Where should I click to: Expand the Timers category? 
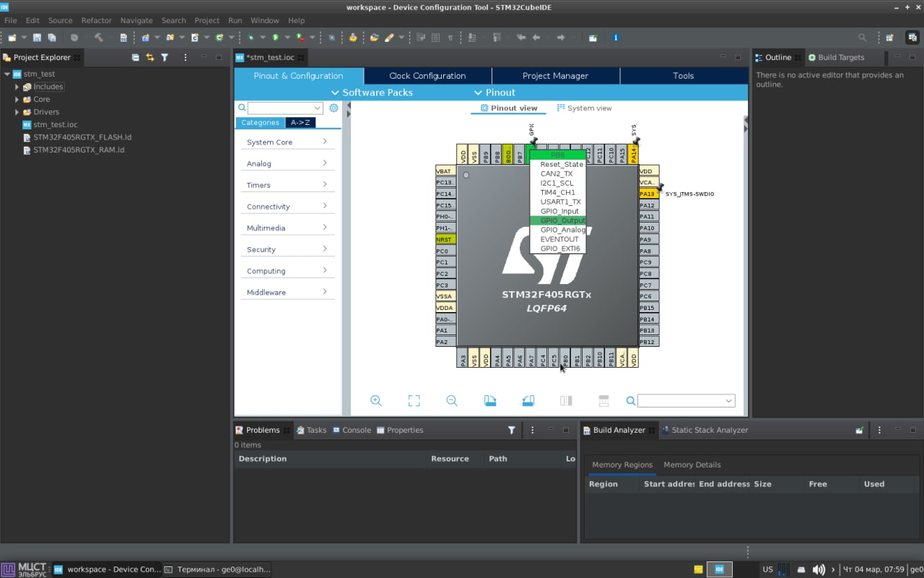tap(287, 185)
